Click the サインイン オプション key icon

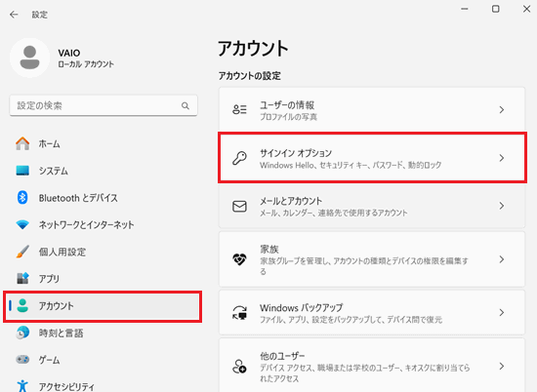(x=239, y=158)
